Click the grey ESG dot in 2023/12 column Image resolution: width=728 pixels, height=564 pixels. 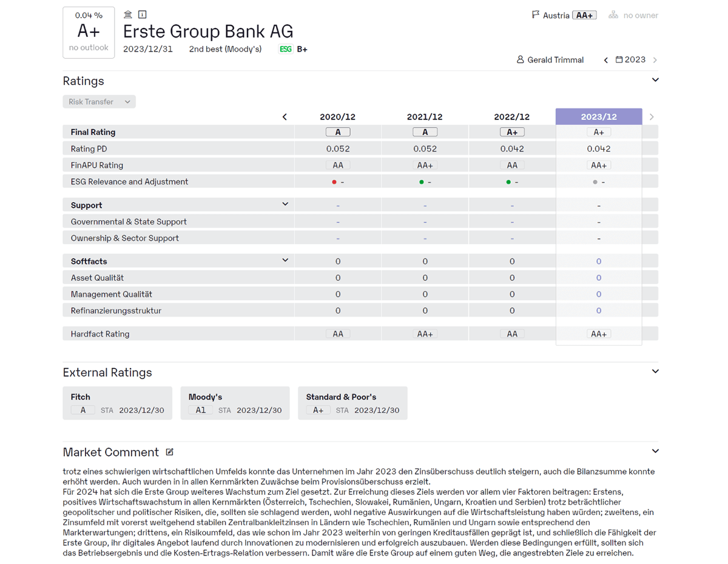[595, 182]
